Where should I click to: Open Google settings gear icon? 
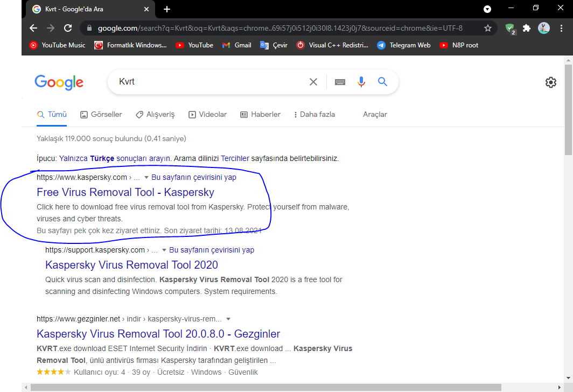(551, 82)
